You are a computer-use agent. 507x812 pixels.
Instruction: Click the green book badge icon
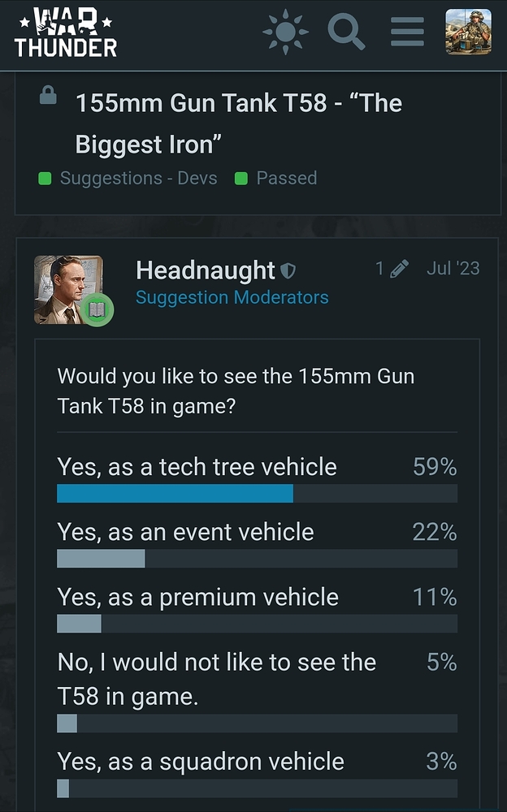click(97, 309)
